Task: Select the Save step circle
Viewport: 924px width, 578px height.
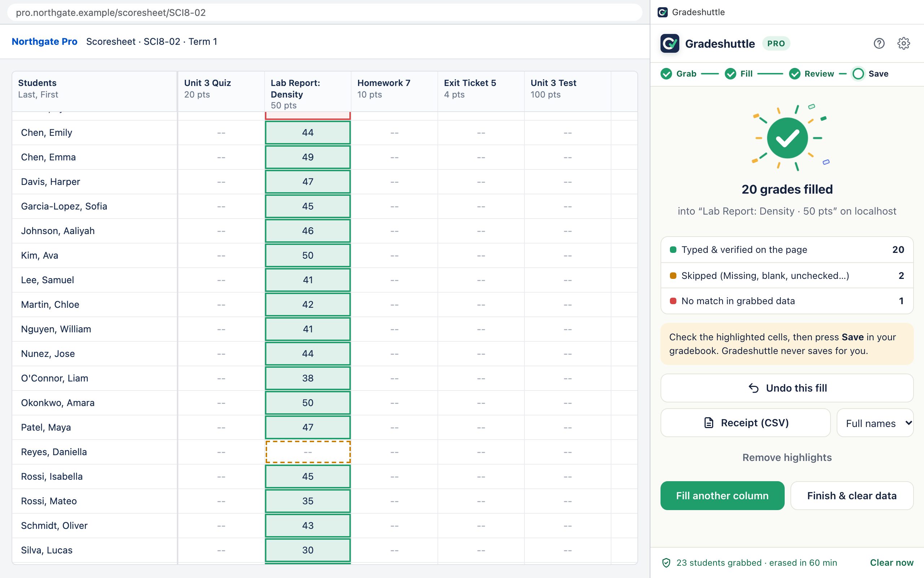Action: point(858,74)
